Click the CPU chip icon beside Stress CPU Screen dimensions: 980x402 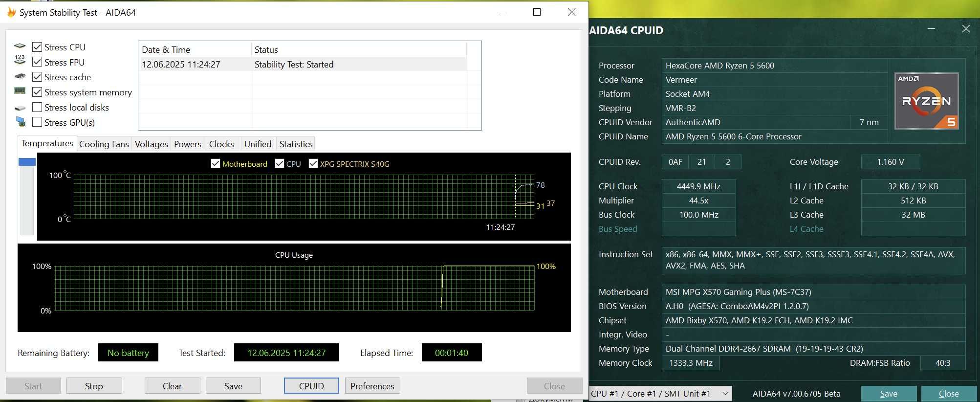pos(20,46)
